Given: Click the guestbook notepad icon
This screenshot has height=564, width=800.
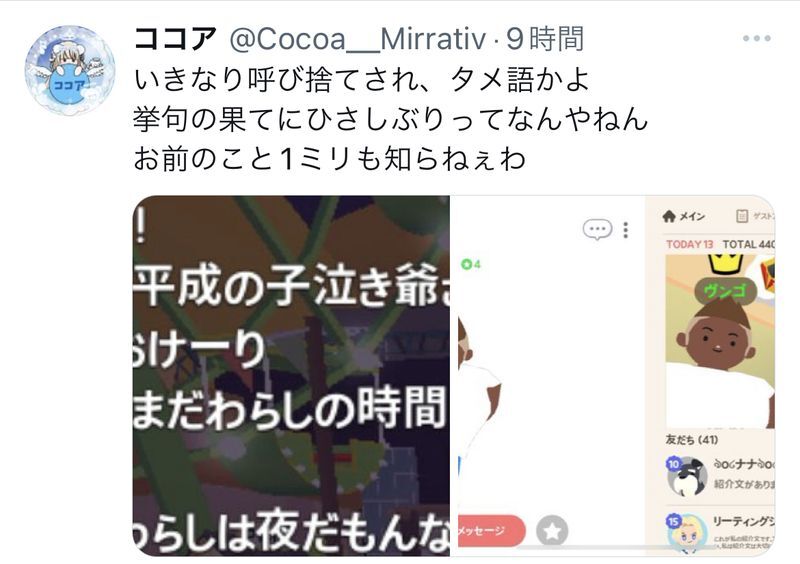Looking at the screenshot, I should click(x=742, y=216).
